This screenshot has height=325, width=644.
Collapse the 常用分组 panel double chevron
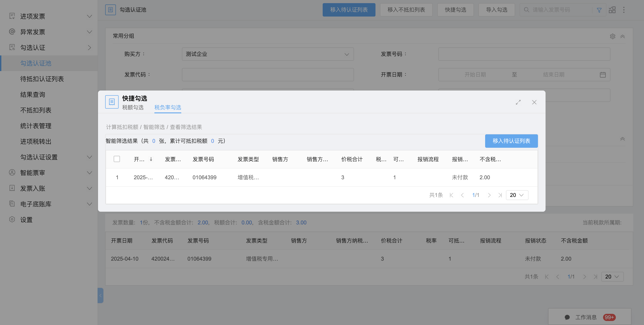pyautogui.click(x=623, y=36)
